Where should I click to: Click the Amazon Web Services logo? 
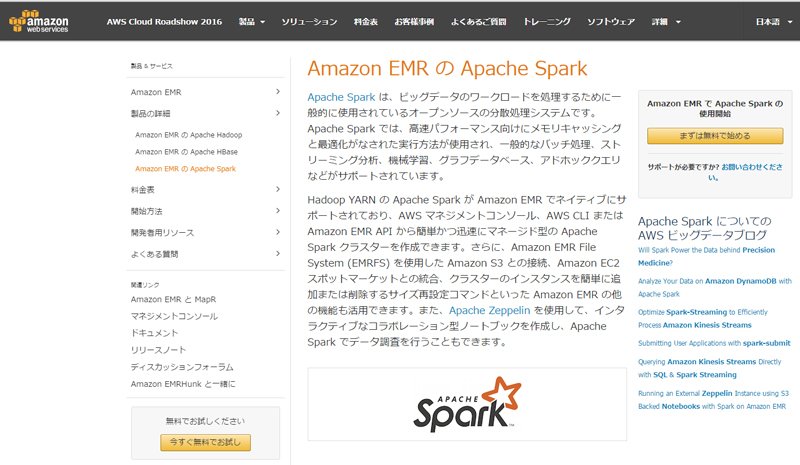pyautogui.click(x=39, y=21)
